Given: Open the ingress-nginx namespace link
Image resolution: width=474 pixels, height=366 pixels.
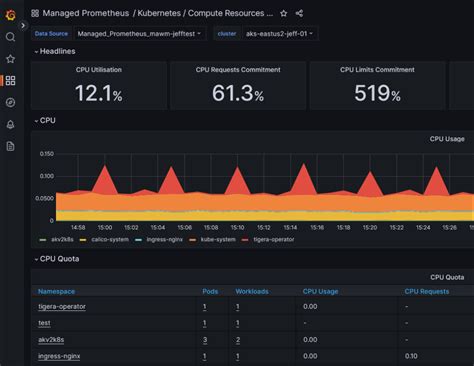Looking at the screenshot, I should pyautogui.click(x=59, y=356).
